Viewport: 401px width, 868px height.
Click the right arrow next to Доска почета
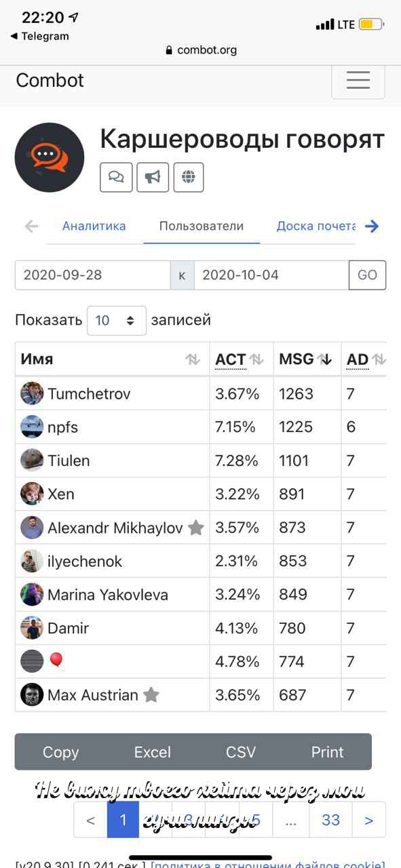pos(372,226)
